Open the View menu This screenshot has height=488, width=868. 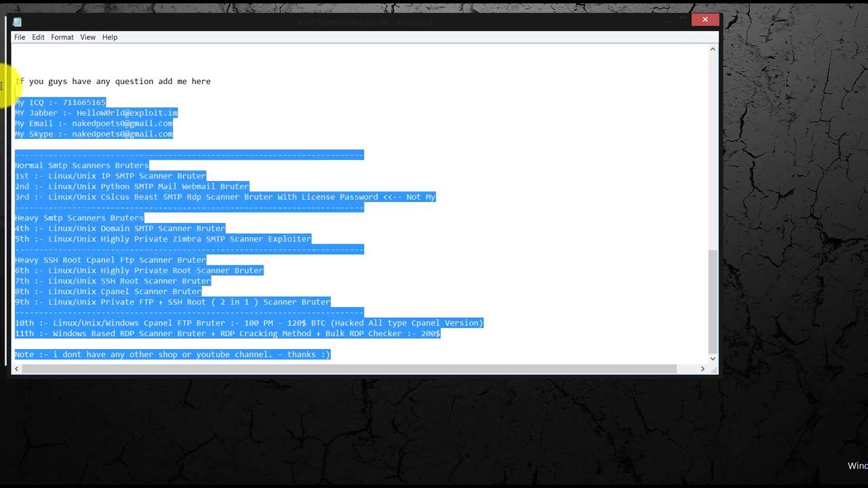coord(87,37)
